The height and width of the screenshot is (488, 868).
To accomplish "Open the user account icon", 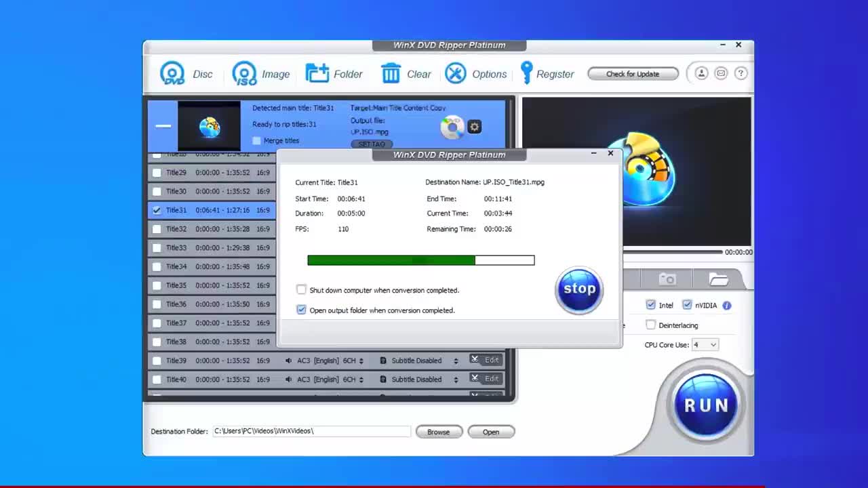I will point(702,73).
